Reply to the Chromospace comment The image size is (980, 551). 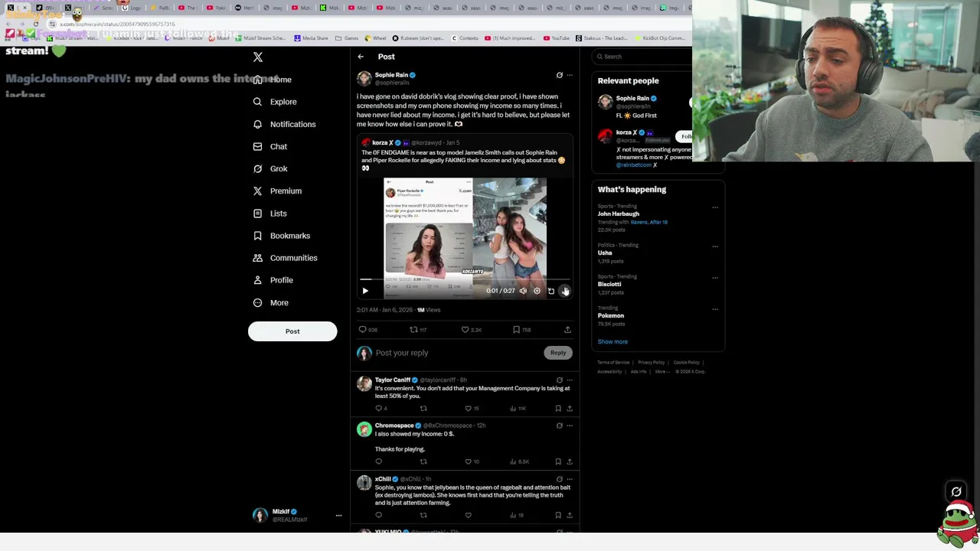(x=378, y=462)
